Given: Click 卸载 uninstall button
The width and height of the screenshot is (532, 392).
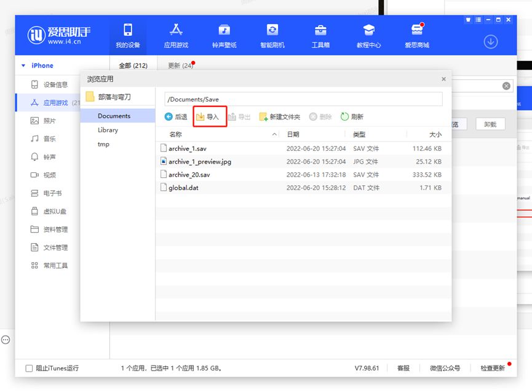Looking at the screenshot, I should click(x=490, y=124).
